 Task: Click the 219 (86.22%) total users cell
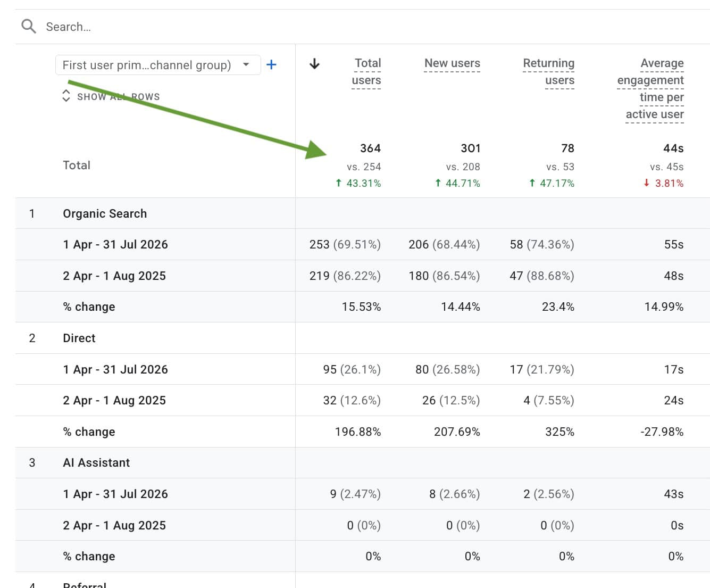[x=345, y=276]
